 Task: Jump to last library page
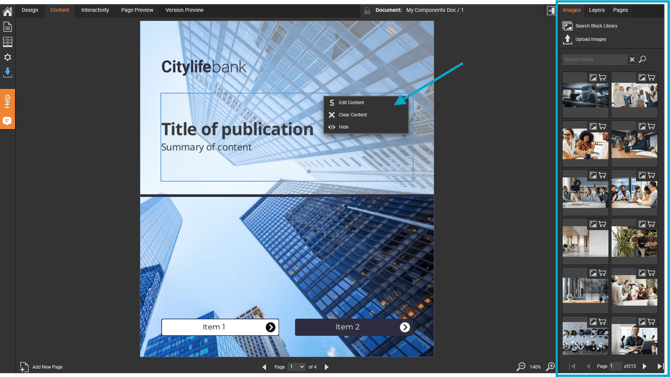pos(660,366)
